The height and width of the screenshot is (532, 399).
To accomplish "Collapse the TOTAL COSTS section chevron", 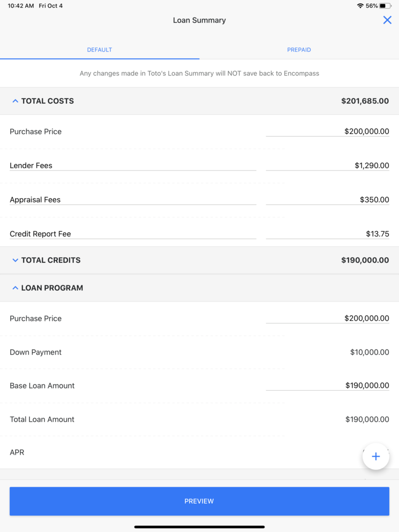I will click(x=15, y=101).
